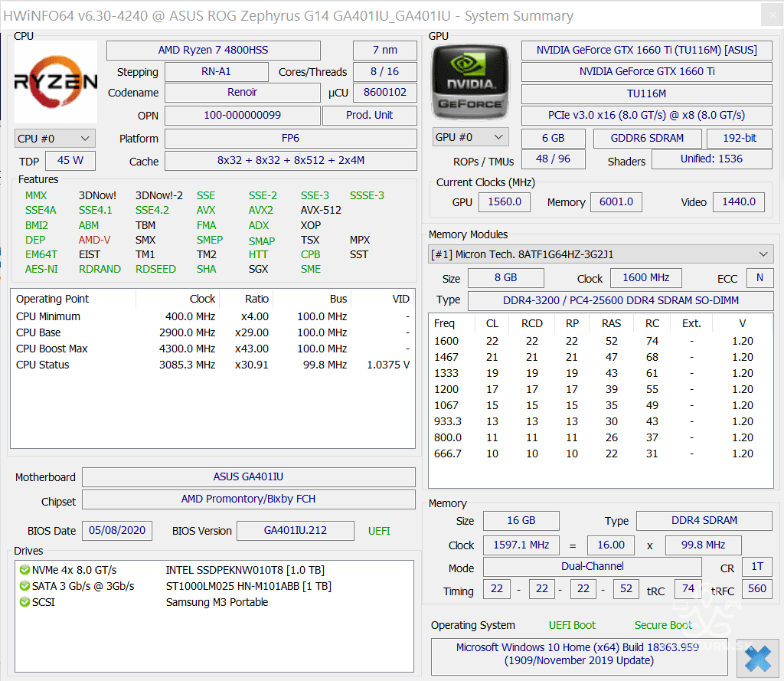This screenshot has width=784, height=681.
Task: Click the TU116M GPU chip field
Action: [646, 93]
